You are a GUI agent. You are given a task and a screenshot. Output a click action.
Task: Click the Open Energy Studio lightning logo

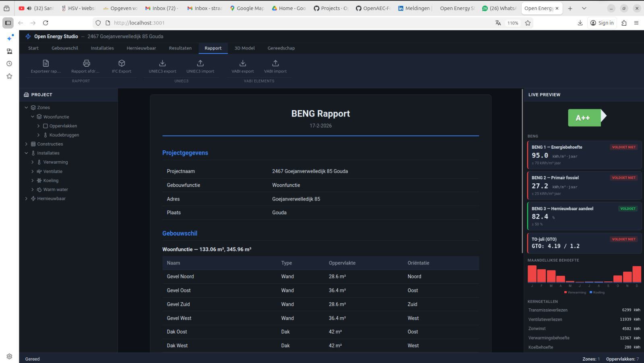[28, 36]
